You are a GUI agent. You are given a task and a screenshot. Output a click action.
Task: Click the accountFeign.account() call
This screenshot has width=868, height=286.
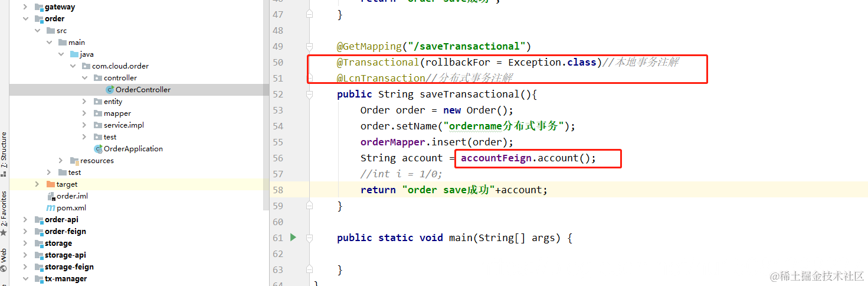(x=529, y=158)
